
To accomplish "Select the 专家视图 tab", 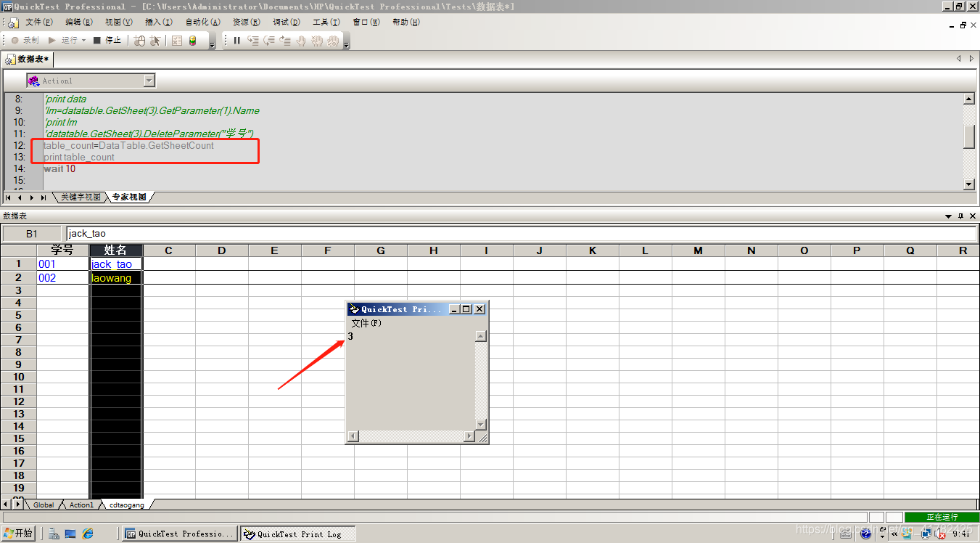I will 129,197.
